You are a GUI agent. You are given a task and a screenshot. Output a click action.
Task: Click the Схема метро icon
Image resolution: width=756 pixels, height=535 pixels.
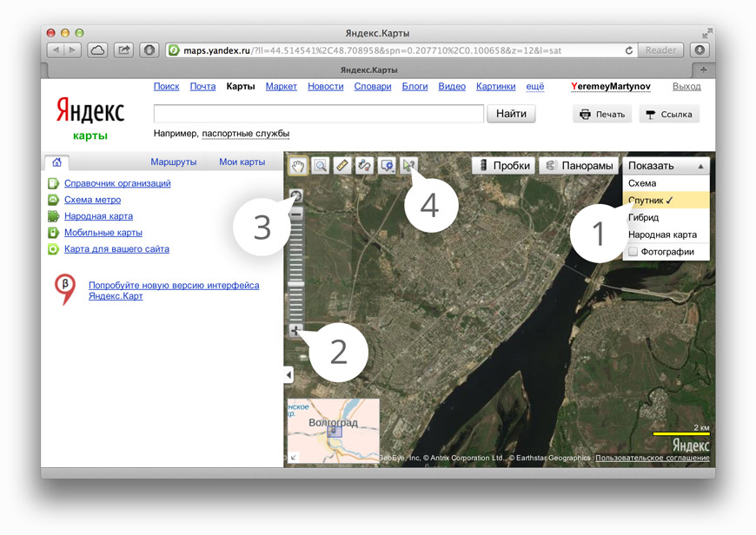(x=53, y=200)
